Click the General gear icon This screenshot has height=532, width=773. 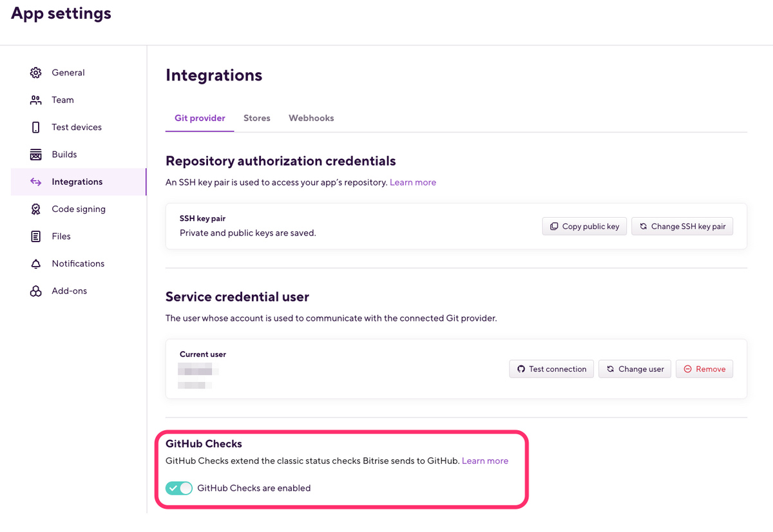pyautogui.click(x=36, y=73)
